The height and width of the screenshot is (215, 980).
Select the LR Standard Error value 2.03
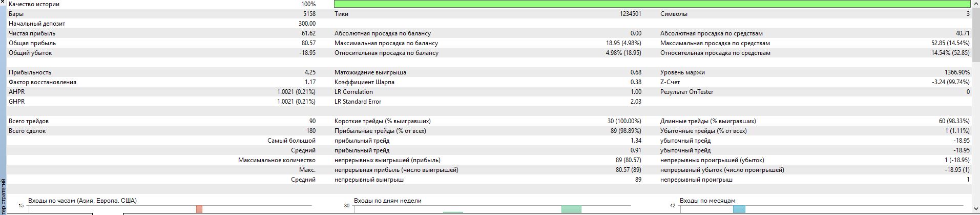(x=636, y=102)
